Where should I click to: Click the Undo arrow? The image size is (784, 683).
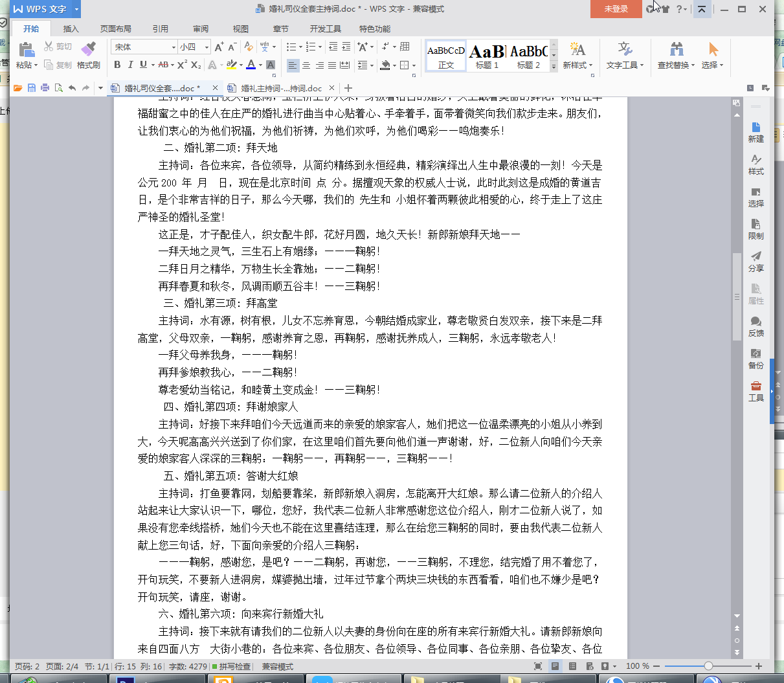point(72,88)
